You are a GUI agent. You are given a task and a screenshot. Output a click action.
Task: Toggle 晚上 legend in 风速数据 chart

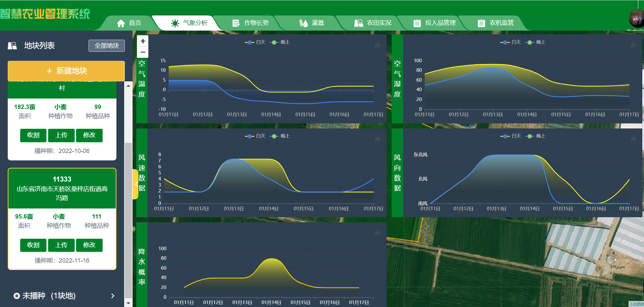coord(280,136)
